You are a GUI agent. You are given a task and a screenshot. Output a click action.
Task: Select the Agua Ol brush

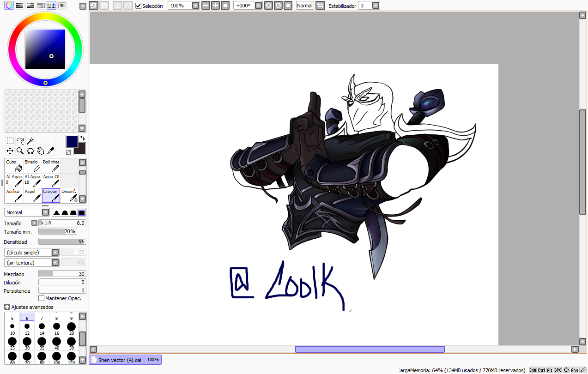point(51,180)
